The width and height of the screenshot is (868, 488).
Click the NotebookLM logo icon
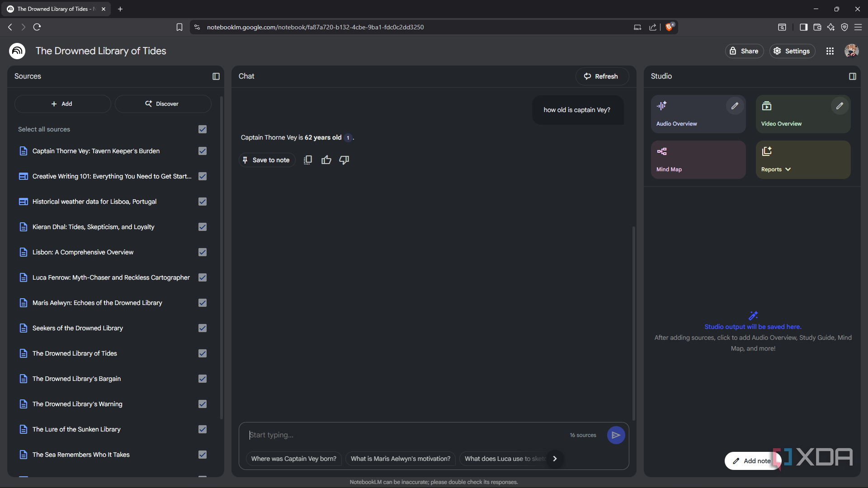point(17,51)
